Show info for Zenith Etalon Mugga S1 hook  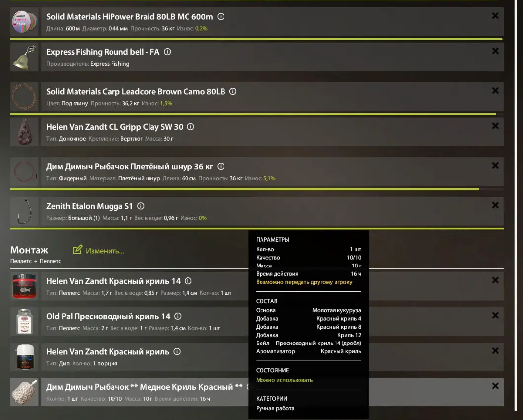(141, 206)
